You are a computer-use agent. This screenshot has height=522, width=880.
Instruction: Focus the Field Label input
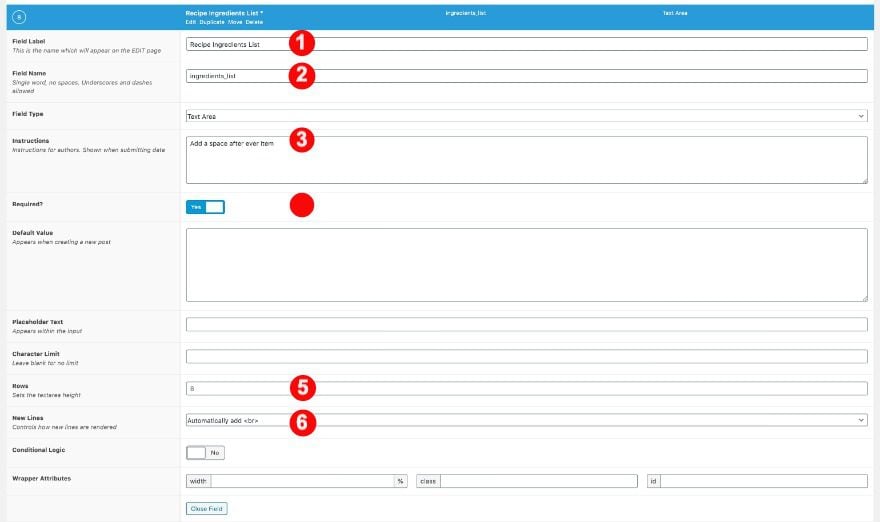click(x=526, y=44)
